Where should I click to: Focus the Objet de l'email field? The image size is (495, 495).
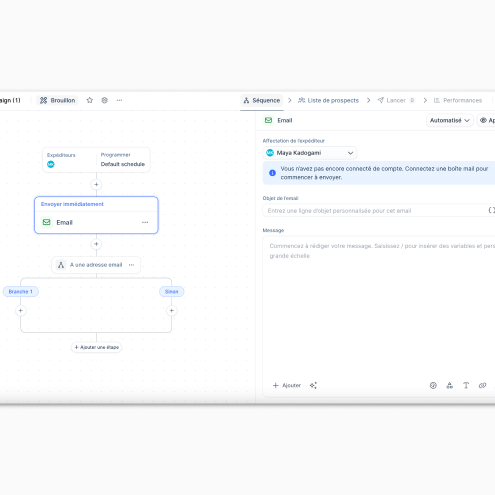[379, 210]
